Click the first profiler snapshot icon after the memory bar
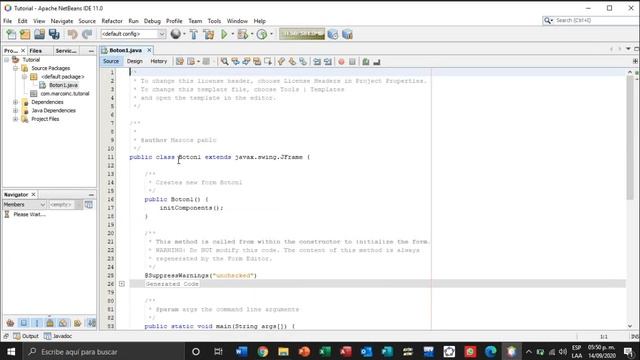This screenshot has width=640, height=360. coord(333,34)
